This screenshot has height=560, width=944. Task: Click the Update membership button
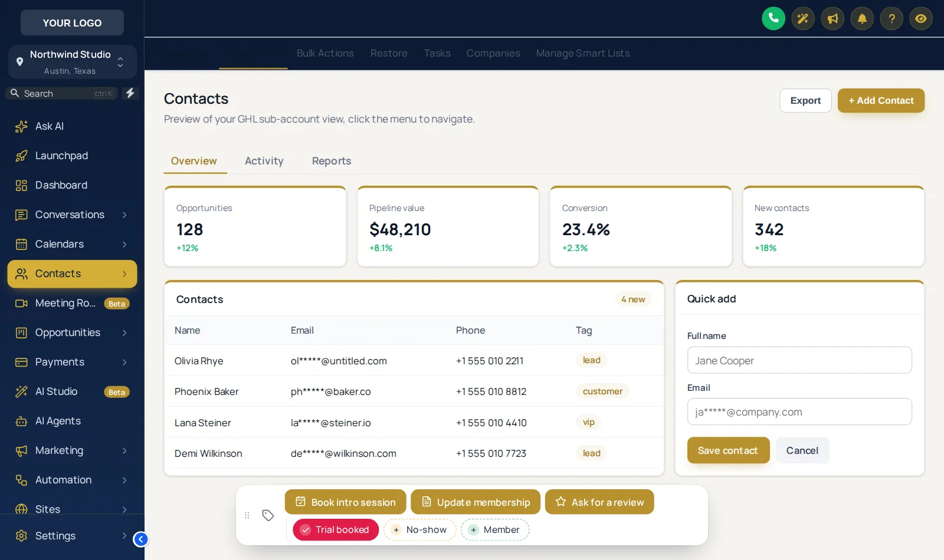click(x=476, y=502)
